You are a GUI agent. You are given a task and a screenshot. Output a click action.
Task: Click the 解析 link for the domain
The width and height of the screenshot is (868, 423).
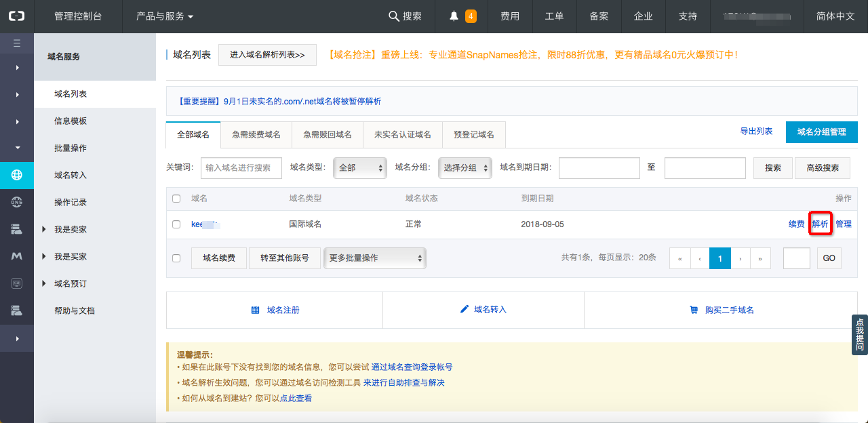[820, 224]
